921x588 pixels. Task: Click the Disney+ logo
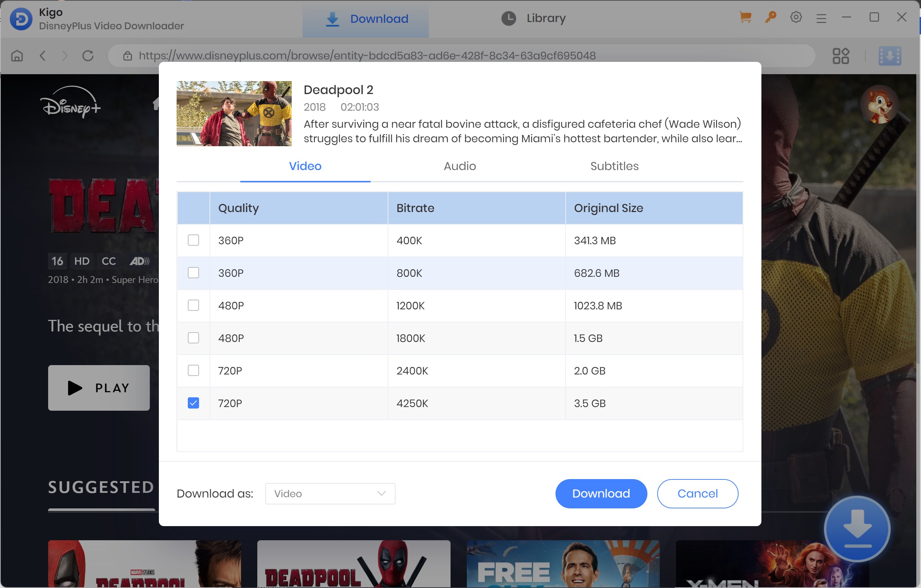tap(71, 102)
